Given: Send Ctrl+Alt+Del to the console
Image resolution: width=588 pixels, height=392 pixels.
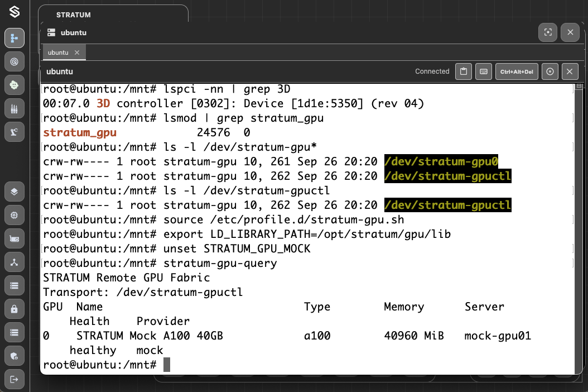Looking at the screenshot, I should coord(517,71).
